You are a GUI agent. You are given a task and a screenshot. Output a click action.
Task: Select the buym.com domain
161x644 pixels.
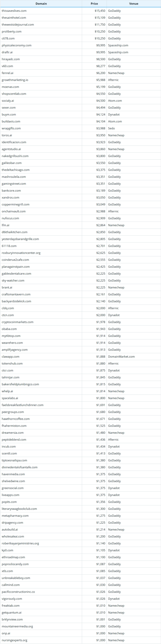pos(9,115)
